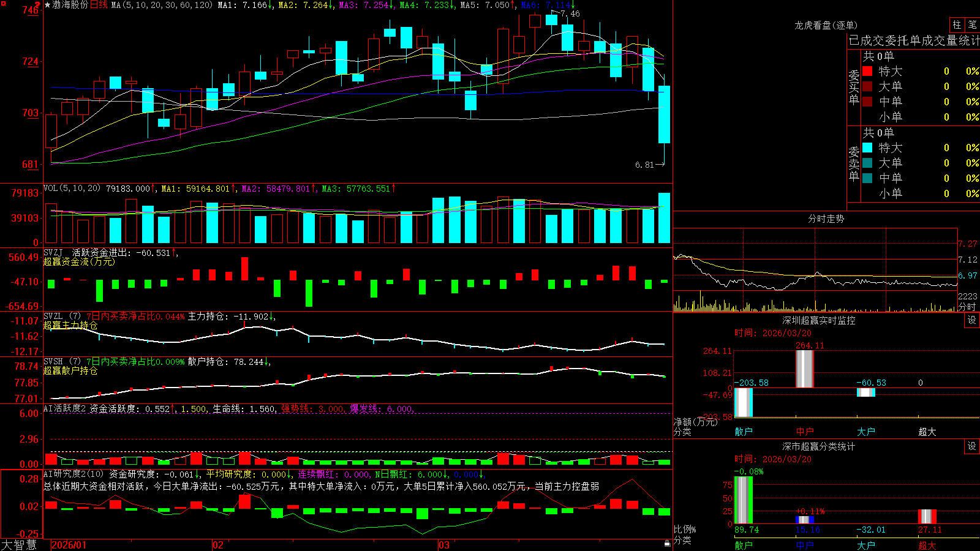980x551 pixels.
Task: Click the 深圳超赢实时监控 panel title
Action: tap(819, 320)
